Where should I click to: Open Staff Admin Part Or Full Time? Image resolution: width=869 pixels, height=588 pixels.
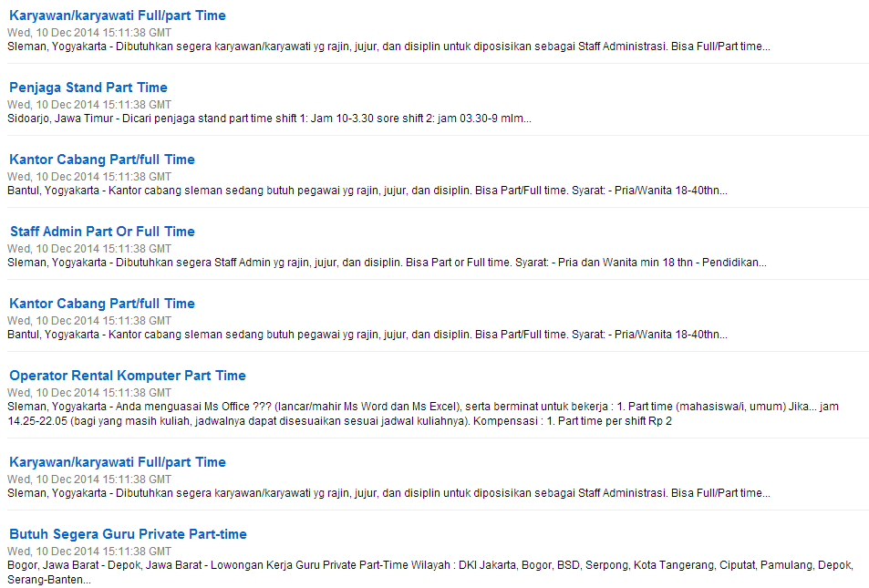click(102, 232)
